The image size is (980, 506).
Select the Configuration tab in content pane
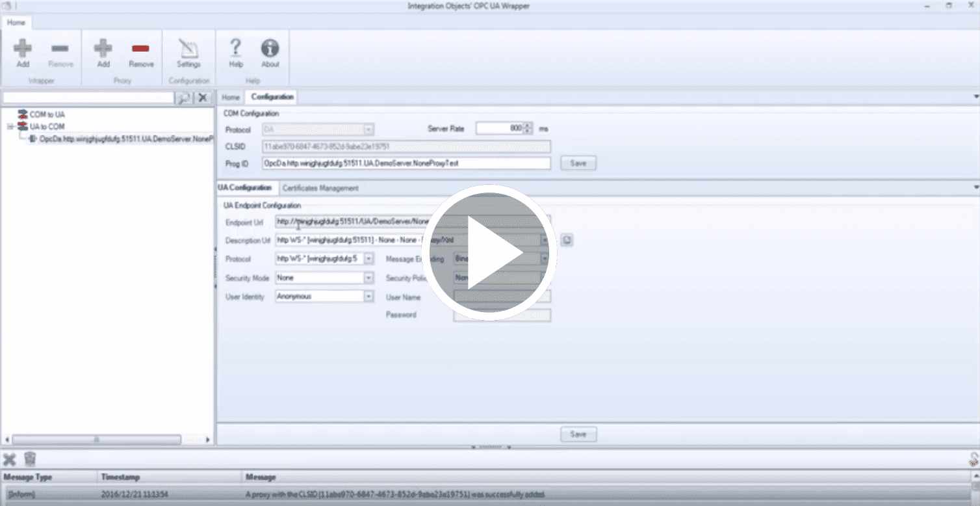pos(272,97)
